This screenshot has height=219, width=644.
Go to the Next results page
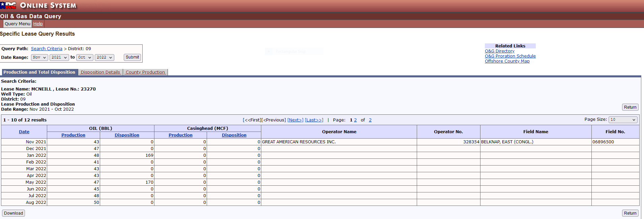[x=295, y=120]
